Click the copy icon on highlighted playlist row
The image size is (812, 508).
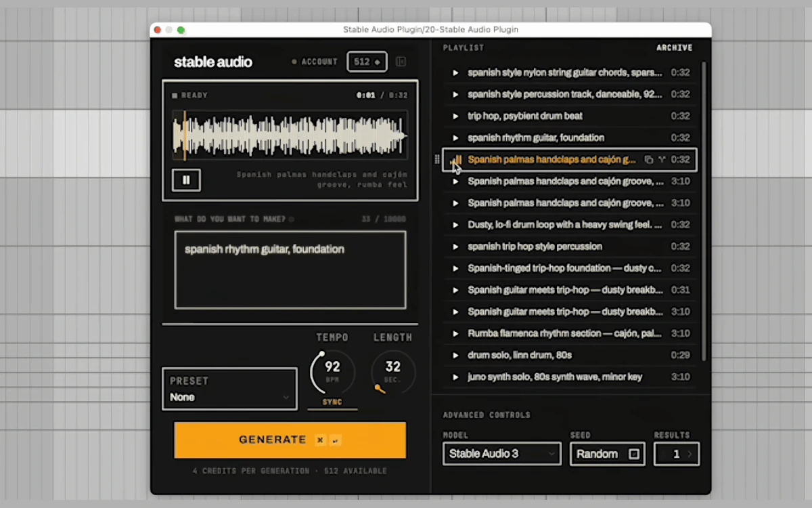(648, 160)
